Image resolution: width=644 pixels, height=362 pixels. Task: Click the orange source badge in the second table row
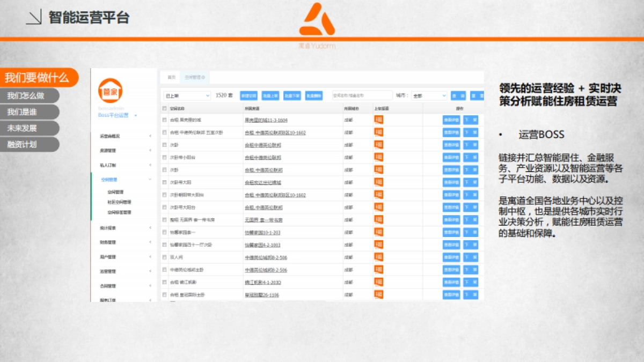[x=379, y=132]
